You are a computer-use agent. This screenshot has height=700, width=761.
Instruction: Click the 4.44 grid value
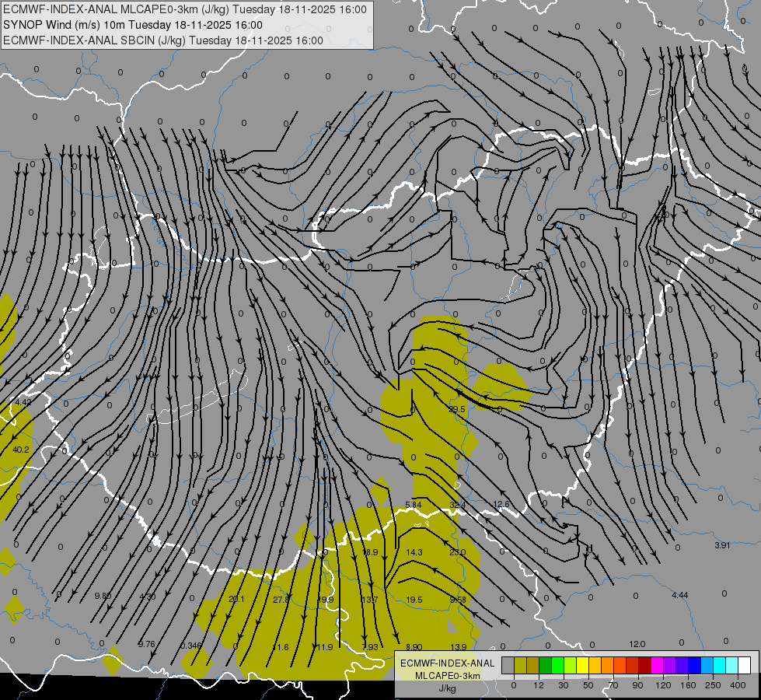tap(680, 594)
